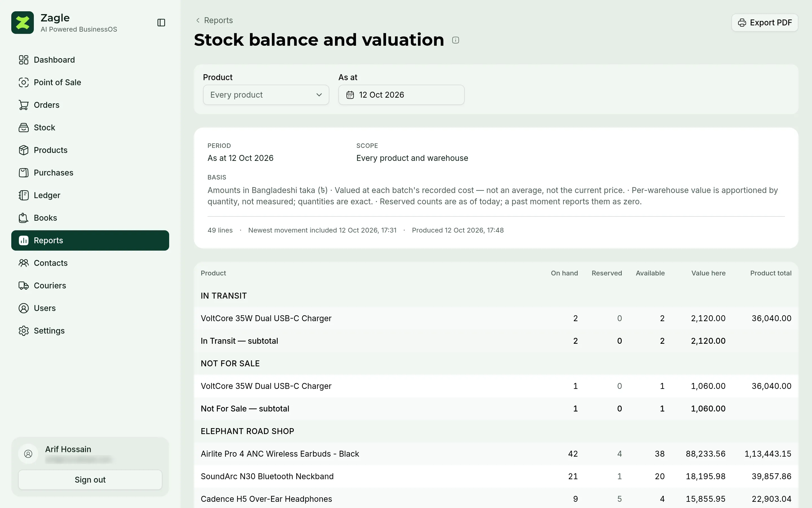Click the calendar icon in the As at field
Viewport: 812px width, 508px height.
pyautogui.click(x=350, y=95)
